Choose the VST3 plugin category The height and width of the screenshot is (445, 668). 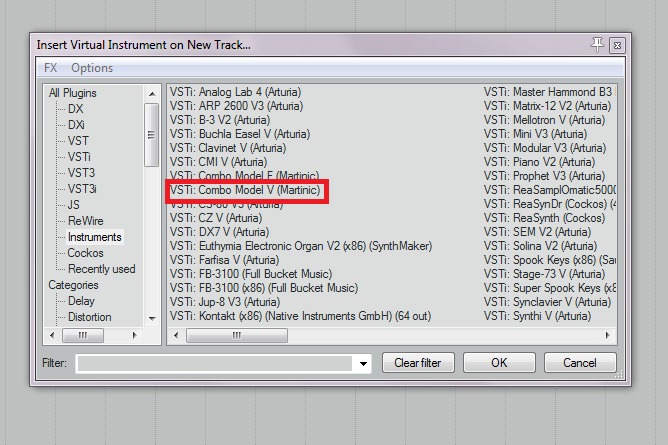82,173
